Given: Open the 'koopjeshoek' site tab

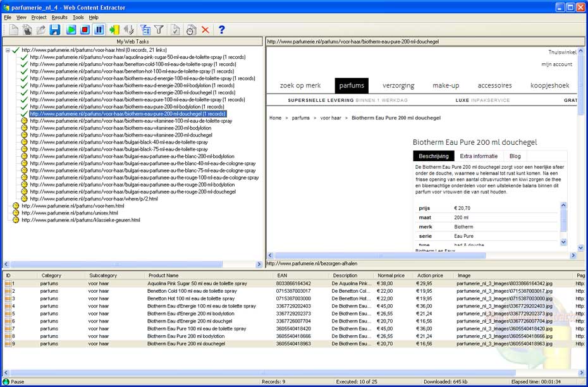Looking at the screenshot, I should coord(550,85).
